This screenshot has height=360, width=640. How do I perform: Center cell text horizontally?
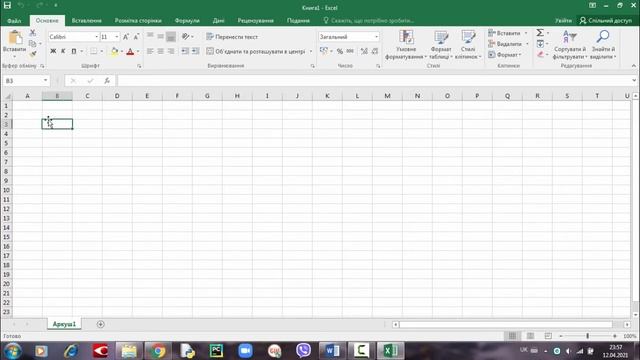(x=160, y=51)
